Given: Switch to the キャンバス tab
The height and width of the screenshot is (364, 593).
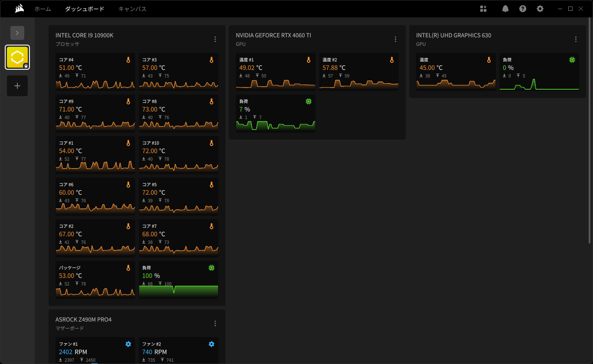Looking at the screenshot, I should tap(132, 9).
